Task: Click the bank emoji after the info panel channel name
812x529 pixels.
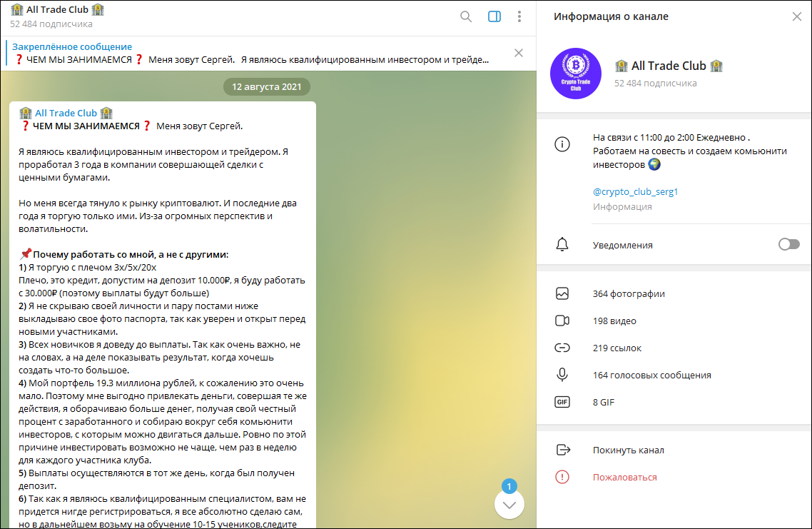Action: 716,66
